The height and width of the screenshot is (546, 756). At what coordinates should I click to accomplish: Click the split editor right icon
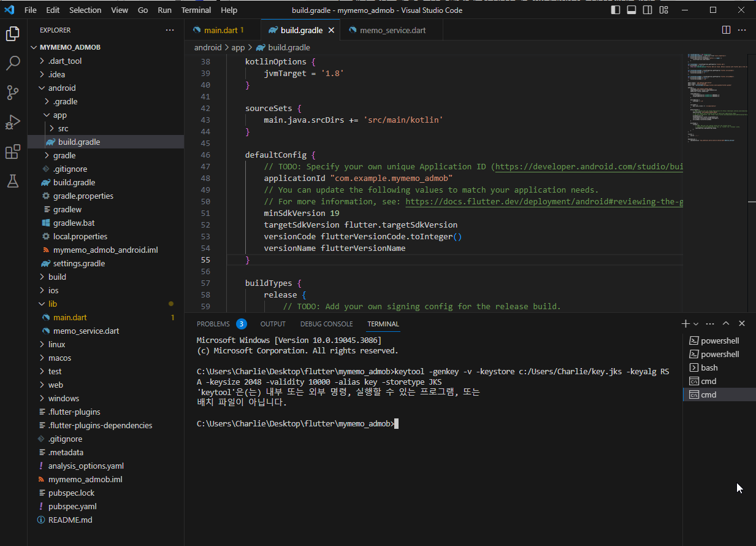pyautogui.click(x=726, y=30)
